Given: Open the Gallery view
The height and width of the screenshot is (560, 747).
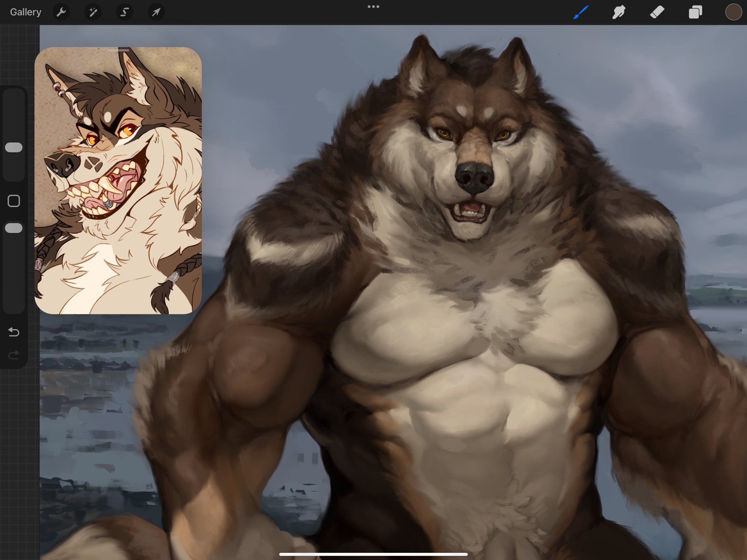Looking at the screenshot, I should 25,12.
